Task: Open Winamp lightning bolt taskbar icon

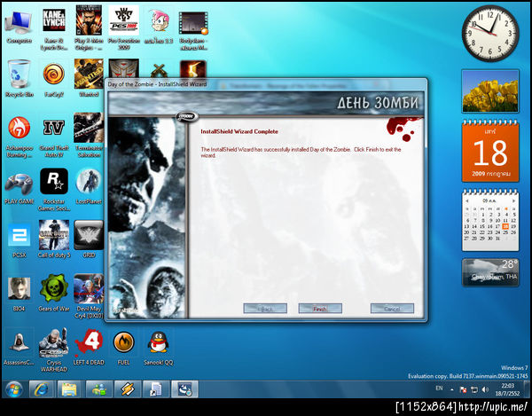Action: 127,389
